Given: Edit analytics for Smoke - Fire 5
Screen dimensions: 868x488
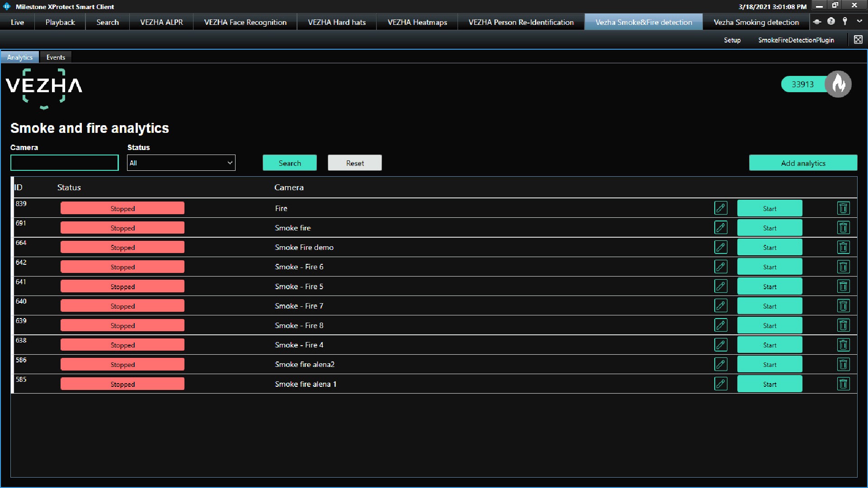Looking at the screenshot, I should 721,286.
